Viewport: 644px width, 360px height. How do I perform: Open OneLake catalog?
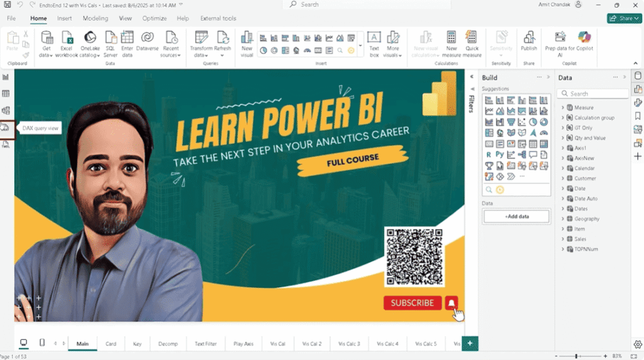(x=90, y=44)
